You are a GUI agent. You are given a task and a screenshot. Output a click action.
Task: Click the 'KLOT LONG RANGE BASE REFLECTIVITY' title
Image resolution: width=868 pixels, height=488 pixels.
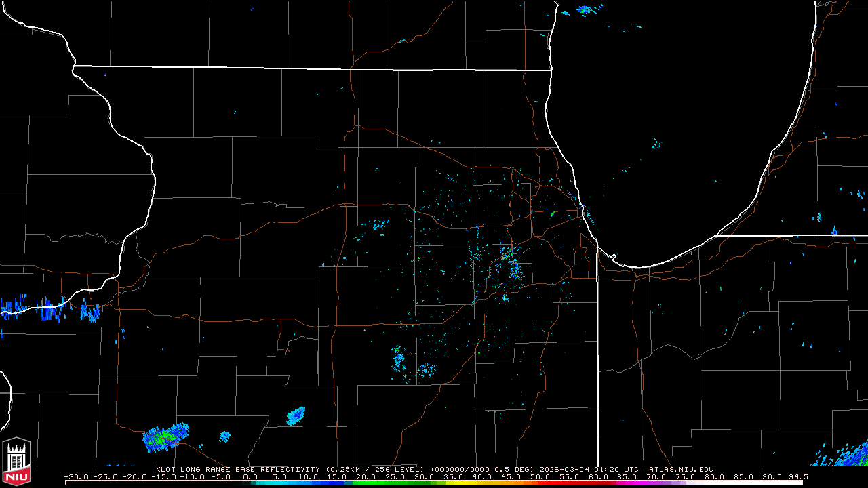pos(237,469)
